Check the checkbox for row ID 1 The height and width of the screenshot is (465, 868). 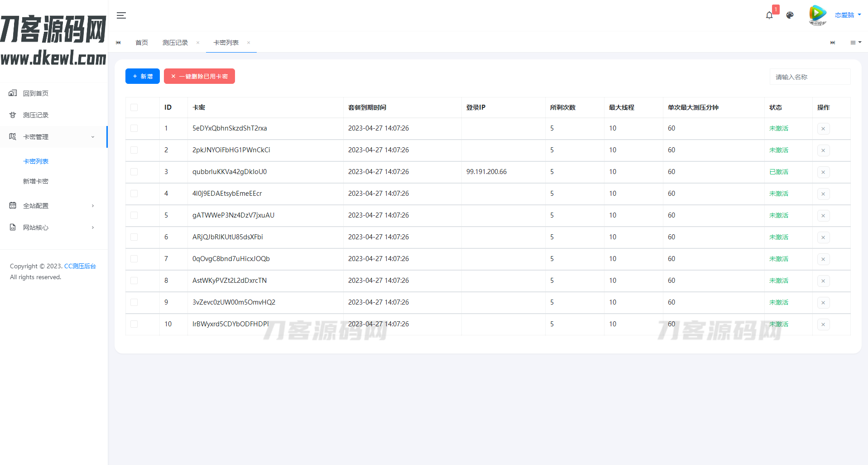[134, 128]
